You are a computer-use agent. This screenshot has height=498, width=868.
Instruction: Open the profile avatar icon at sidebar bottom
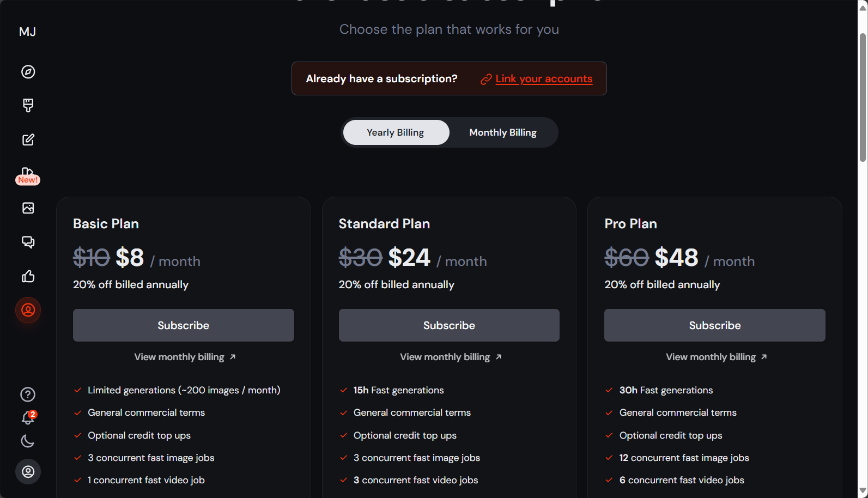click(28, 472)
